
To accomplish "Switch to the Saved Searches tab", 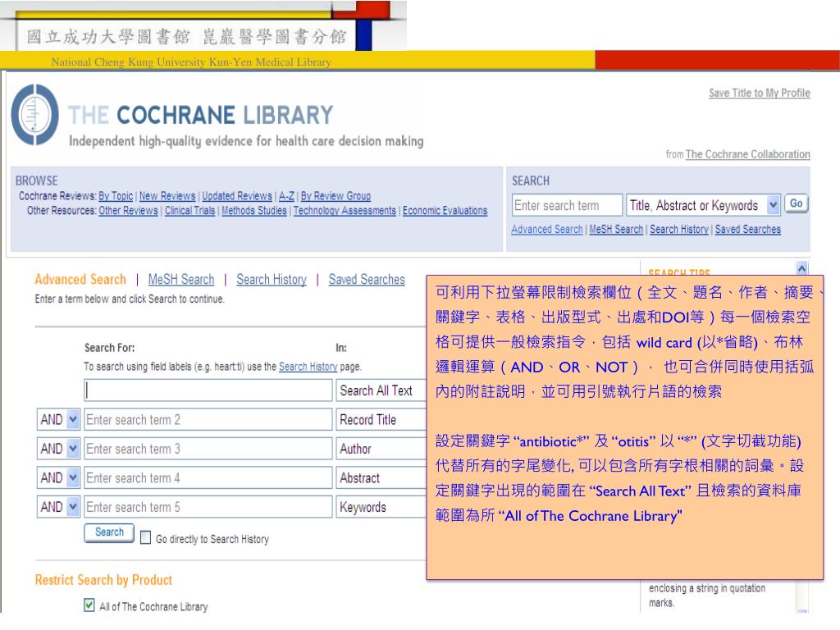I will 367,280.
